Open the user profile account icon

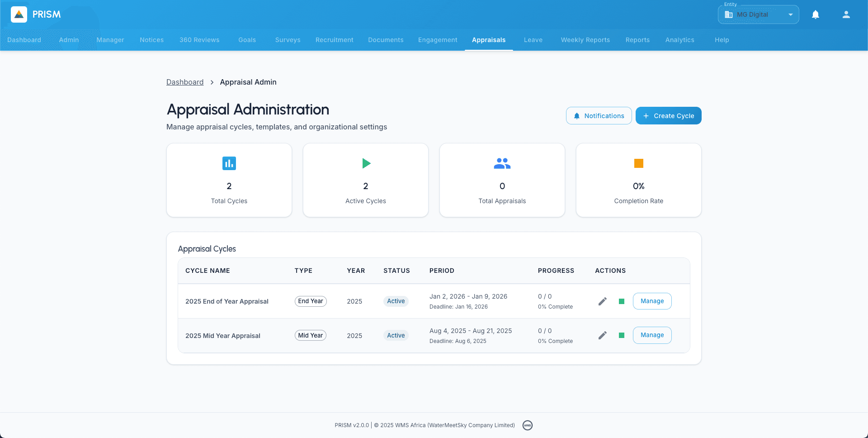[846, 14]
